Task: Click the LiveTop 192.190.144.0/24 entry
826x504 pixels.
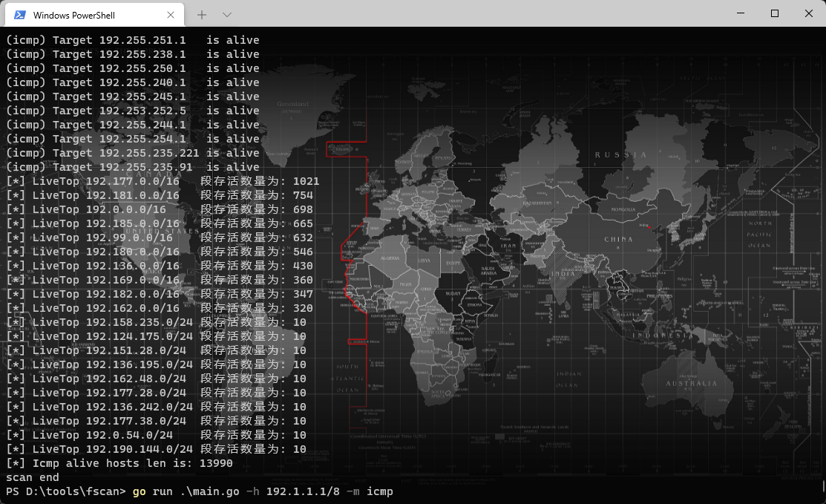Action: [x=139, y=449]
